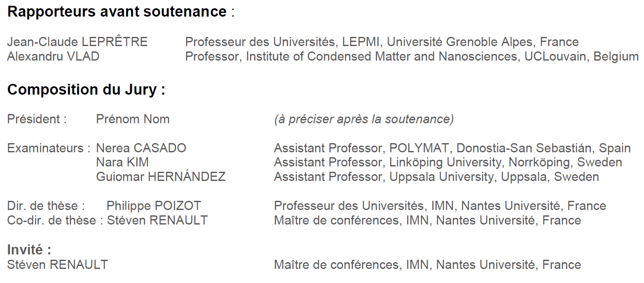Click the name Jean-Claude LEPRÊTRE

point(77,42)
